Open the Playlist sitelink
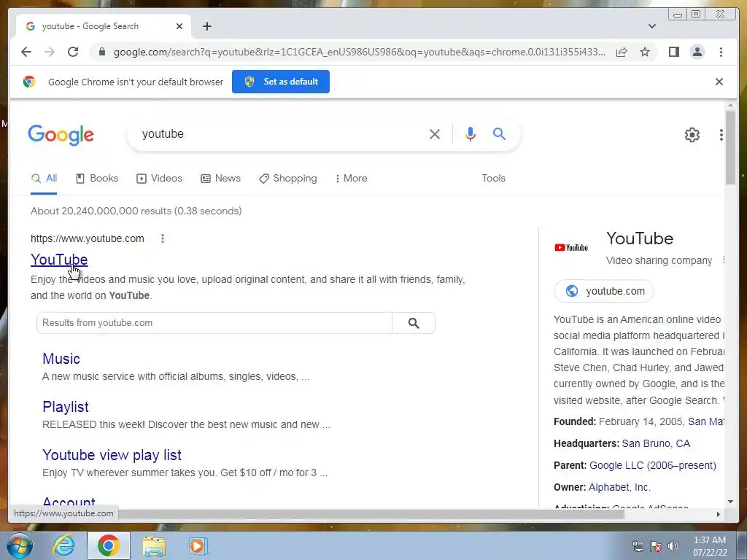747x560 pixels. tap(65, 407)
